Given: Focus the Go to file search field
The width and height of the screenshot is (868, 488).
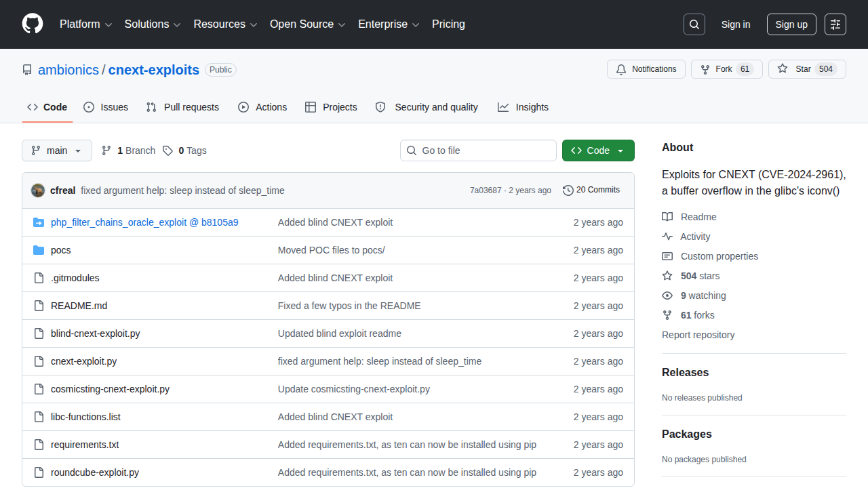Looking at the screenshot, I should pos(478,150).
